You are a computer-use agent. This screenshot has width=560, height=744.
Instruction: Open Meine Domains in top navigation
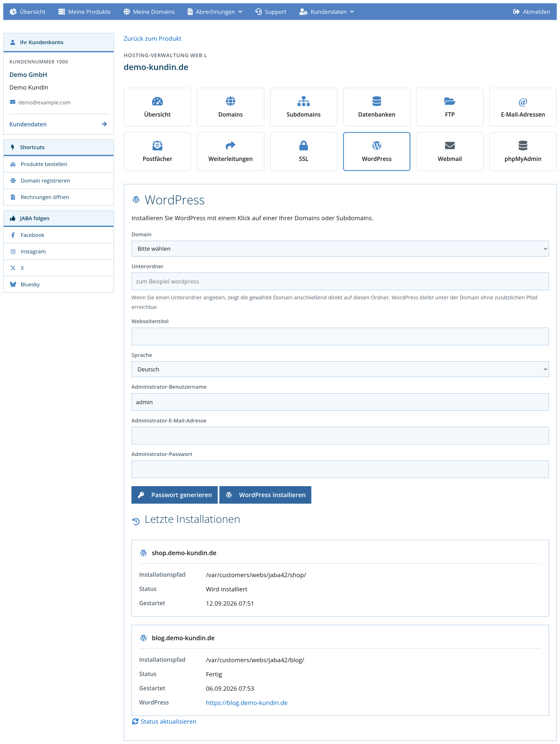tap(149, 12)
